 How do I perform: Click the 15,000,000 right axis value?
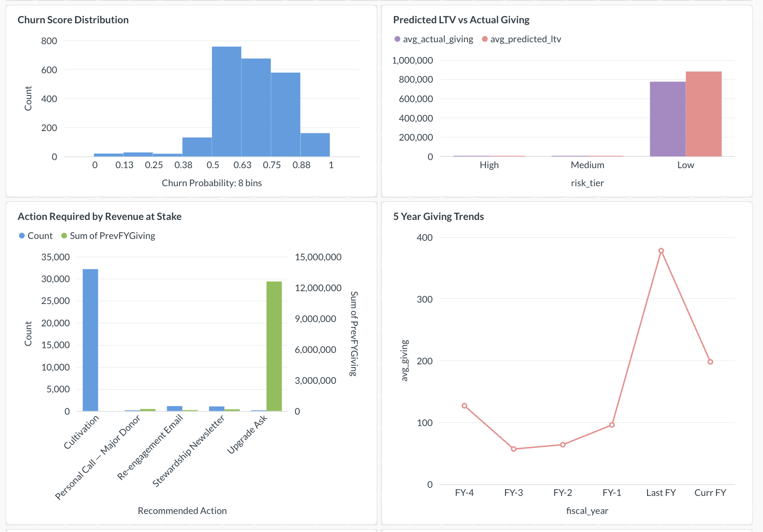[x=318, y=257]
